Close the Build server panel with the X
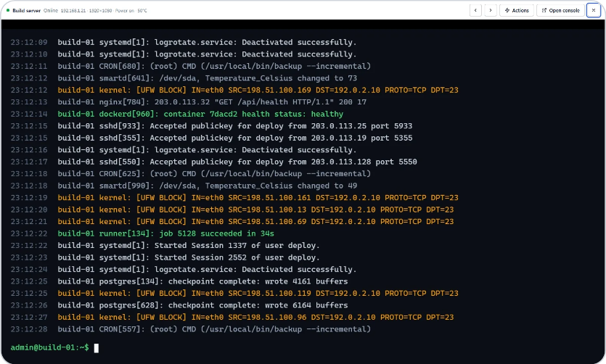Viewport: 606px width, 364px height. [594, 10]
